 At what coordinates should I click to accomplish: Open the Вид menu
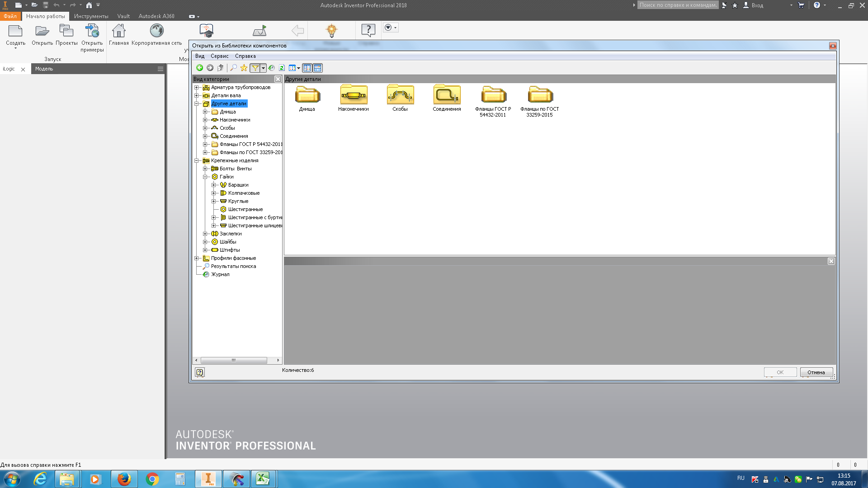point(200,56)
